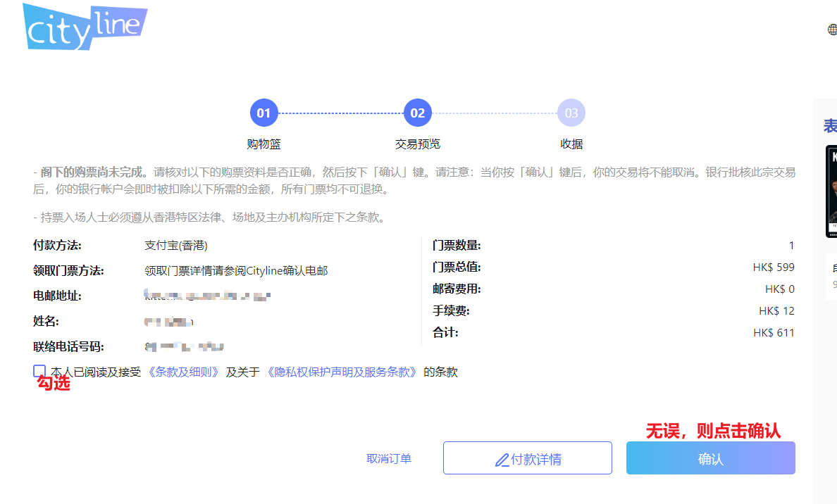Click the Cityline logo

pyautogui.click(x=85, y=27)
